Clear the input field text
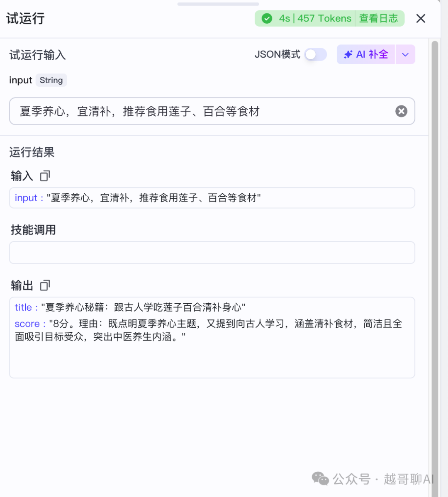 [401, 111]
